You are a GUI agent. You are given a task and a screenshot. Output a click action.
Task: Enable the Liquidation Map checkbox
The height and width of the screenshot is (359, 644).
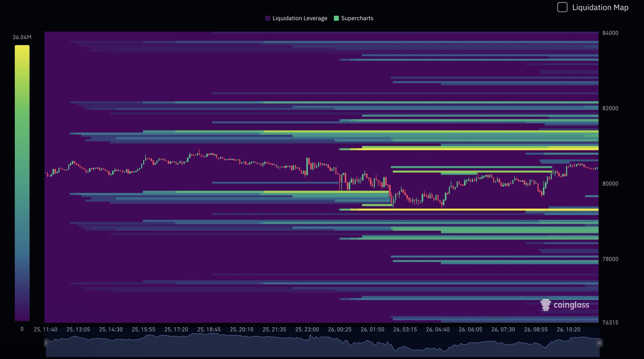[562, 7]
